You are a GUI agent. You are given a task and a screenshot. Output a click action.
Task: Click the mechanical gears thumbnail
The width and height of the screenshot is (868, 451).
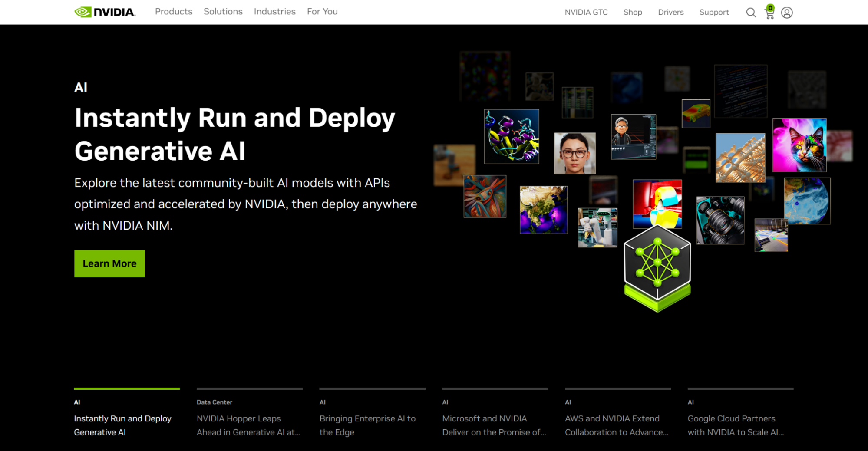(x=720, y=221)
